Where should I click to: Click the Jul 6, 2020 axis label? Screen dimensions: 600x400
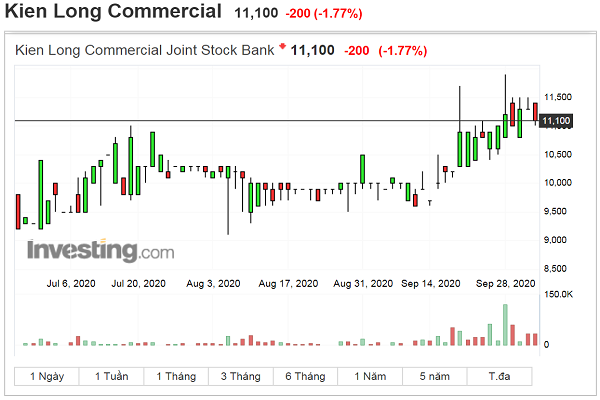click(71, 284)
